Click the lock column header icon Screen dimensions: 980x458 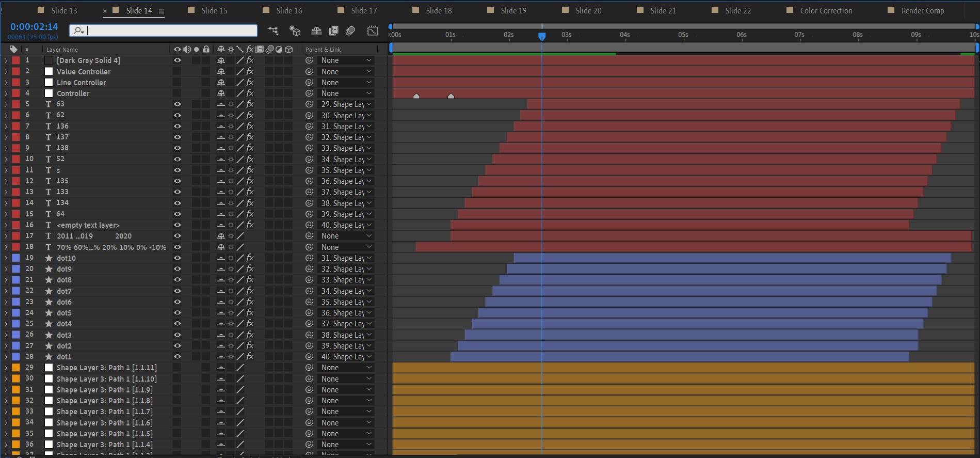click(x=206, y=50)
